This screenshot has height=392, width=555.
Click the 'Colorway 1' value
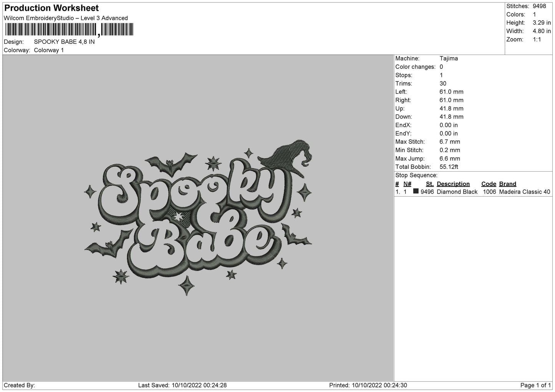[x=49, y=50]
